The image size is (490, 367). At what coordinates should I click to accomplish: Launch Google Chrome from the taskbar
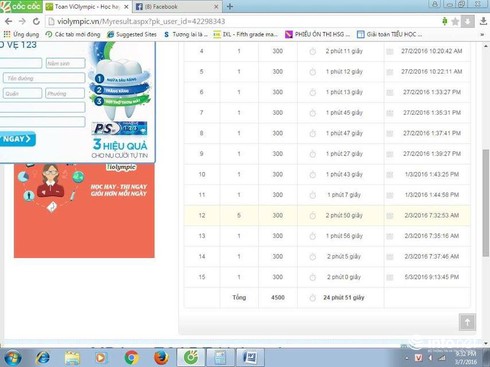[132, 358]
